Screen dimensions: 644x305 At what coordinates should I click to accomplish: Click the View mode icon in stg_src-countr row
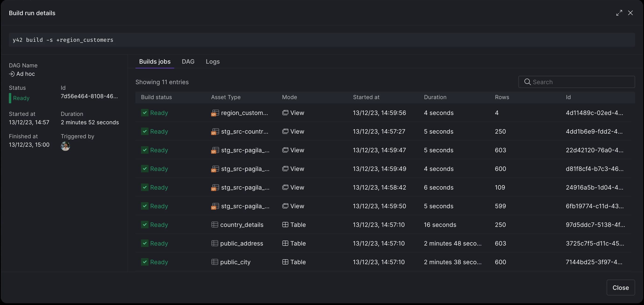tap(285, 131)
